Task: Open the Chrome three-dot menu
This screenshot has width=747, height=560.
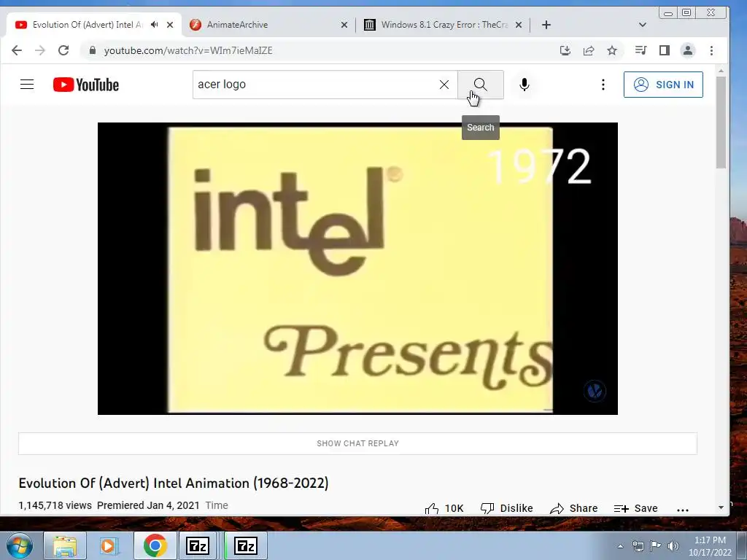Action: (711, 50)
